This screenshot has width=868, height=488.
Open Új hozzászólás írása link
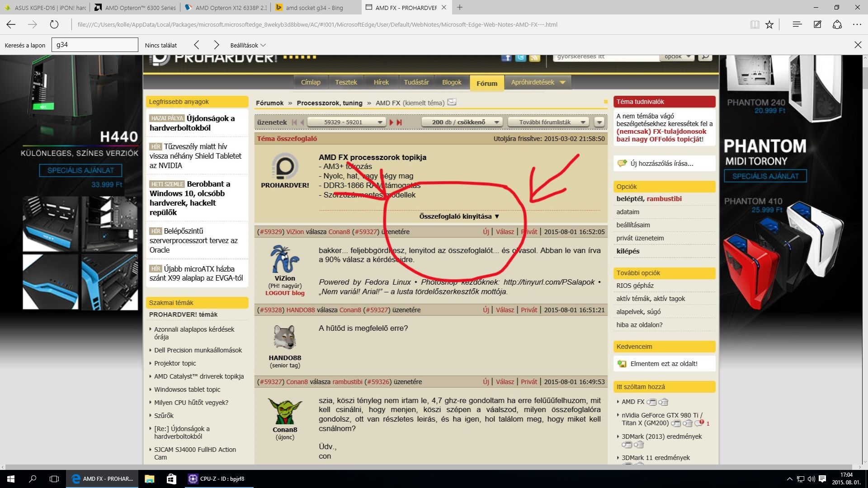(661, 164)
